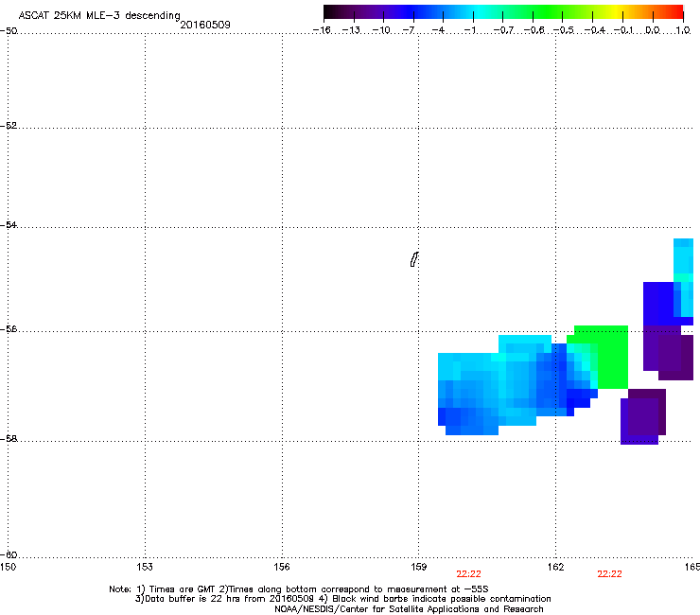This screenshot has width=700, height=615.
Task: Click the -16 colorbar label
Action: coord(322,30)
